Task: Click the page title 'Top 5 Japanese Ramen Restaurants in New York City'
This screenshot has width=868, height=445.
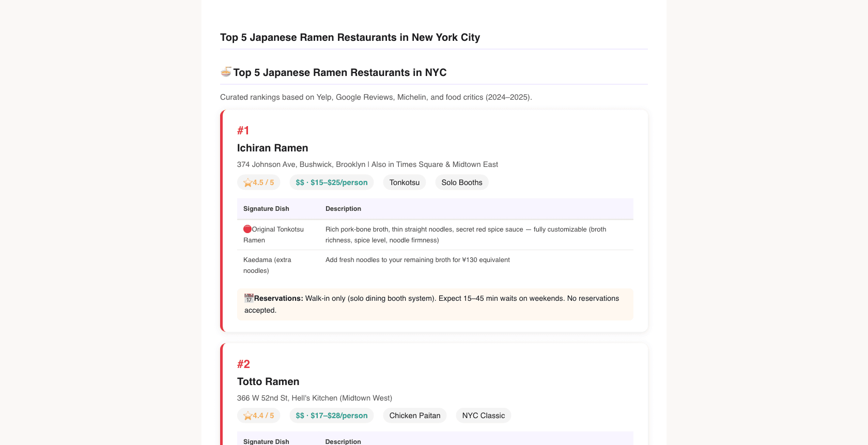Action: tap(350, 37)
